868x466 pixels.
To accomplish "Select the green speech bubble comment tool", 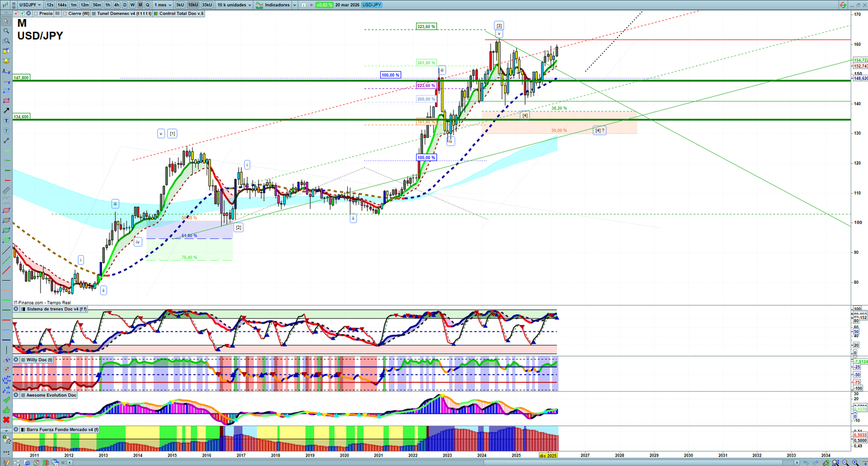I will [x=6, y=131].
